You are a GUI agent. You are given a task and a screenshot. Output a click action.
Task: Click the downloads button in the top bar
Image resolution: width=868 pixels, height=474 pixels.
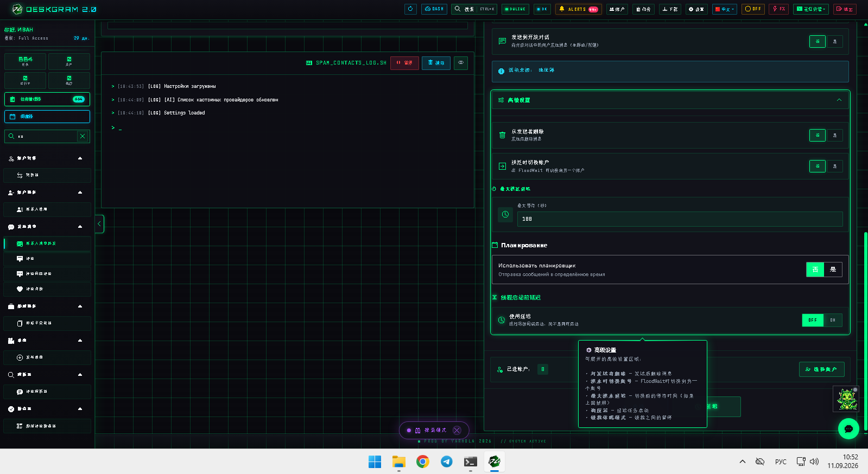tap(670, 9)
